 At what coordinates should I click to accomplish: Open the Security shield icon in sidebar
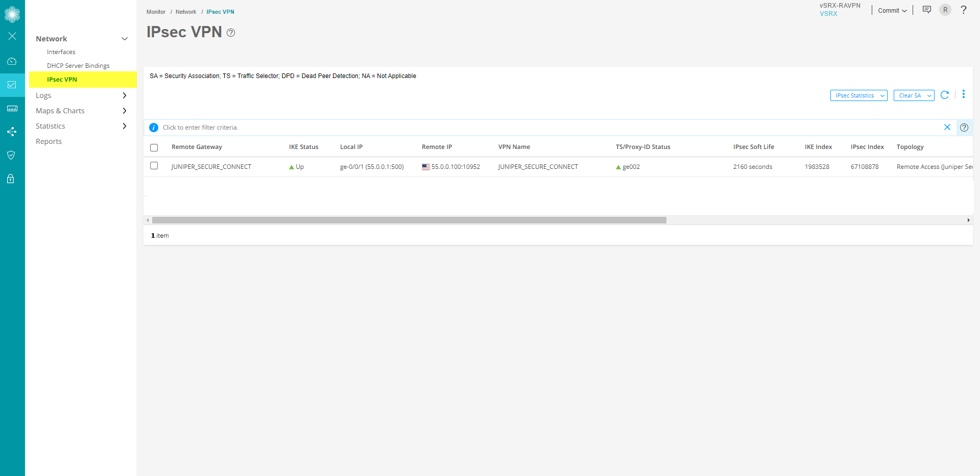(11, 155)
